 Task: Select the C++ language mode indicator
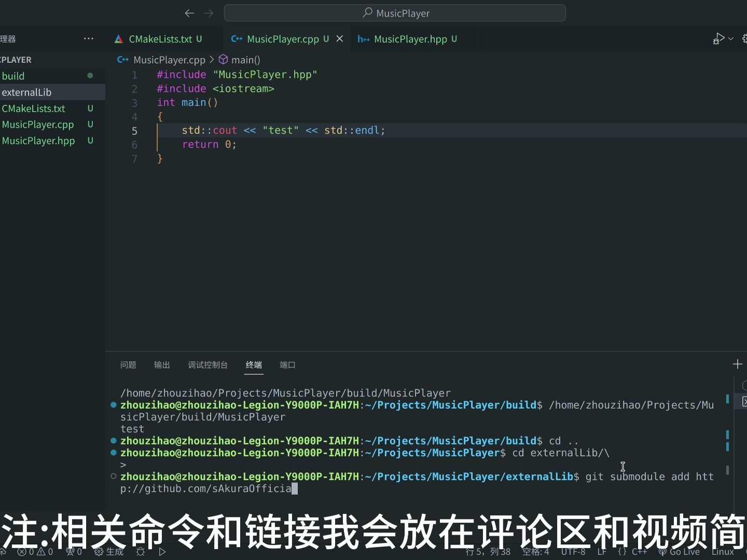click(634, 552)
